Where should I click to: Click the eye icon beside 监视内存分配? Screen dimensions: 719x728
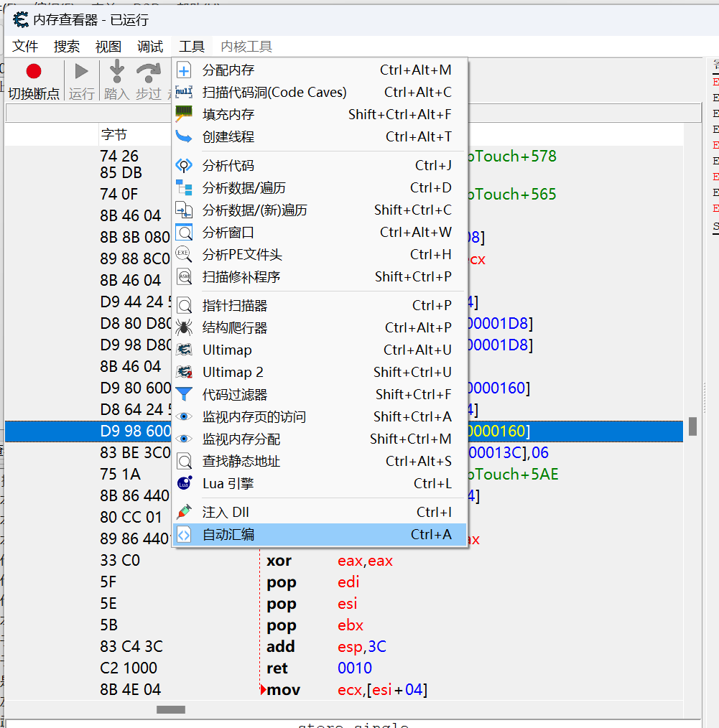(184, 439)
